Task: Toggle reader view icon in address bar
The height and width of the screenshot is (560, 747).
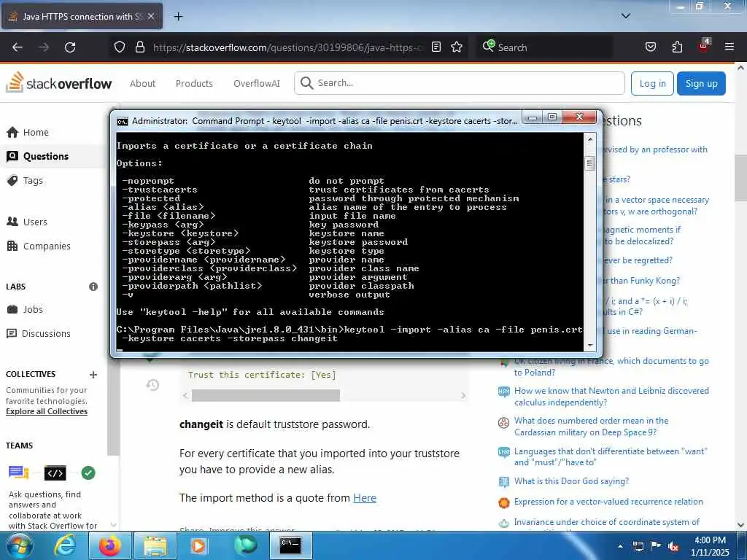Action: point(436,47)
